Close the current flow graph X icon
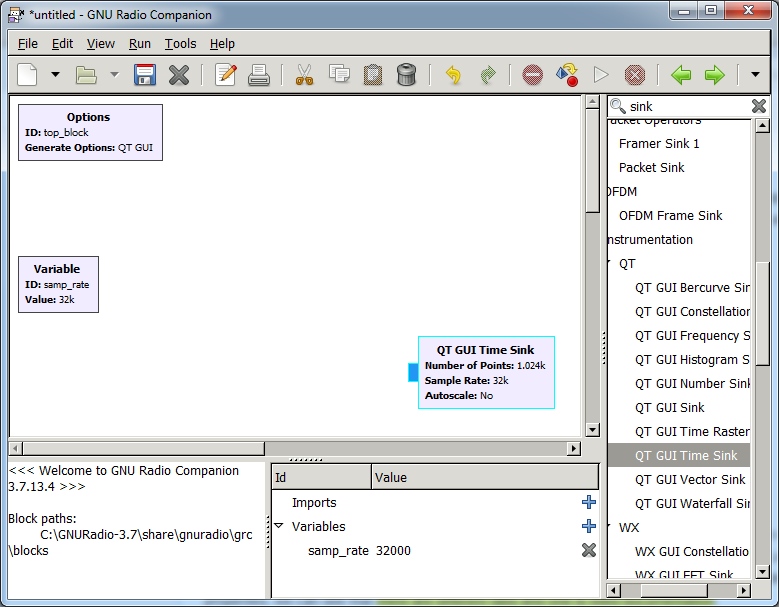Viewport: 779px width, 607px height. tap(178, 75)
